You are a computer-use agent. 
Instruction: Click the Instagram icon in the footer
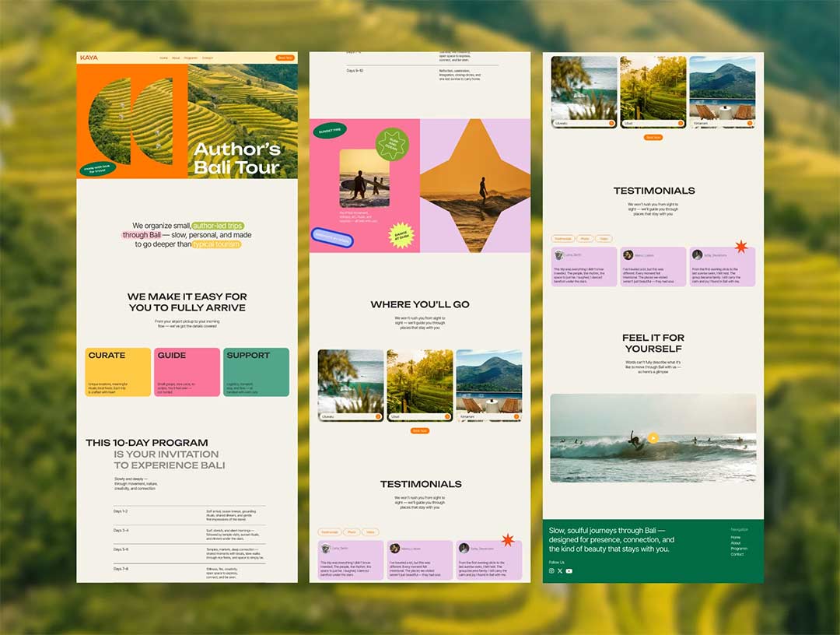coord(552,571)
